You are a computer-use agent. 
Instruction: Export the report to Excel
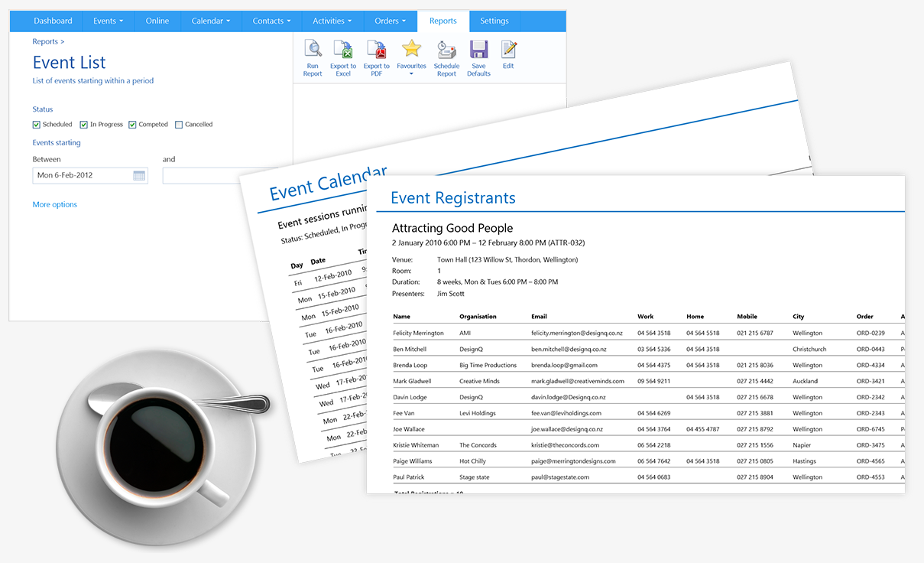click(x=343, y=50)
